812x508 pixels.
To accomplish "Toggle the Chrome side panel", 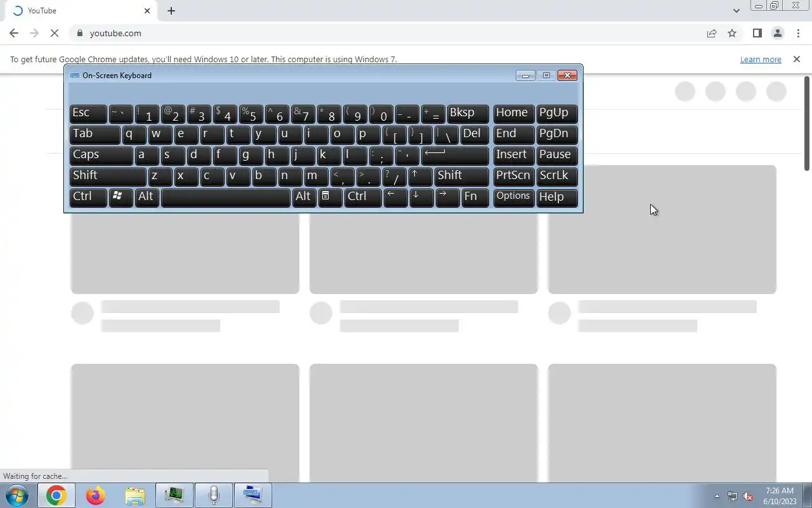I will tap(757, 33).
